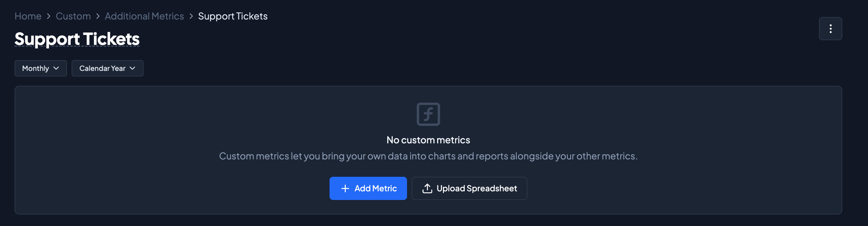The image size is (868, 226).
Task: Click the Support Tickets page title to edit
Action: pyautogui.click(x=77, y=39)
